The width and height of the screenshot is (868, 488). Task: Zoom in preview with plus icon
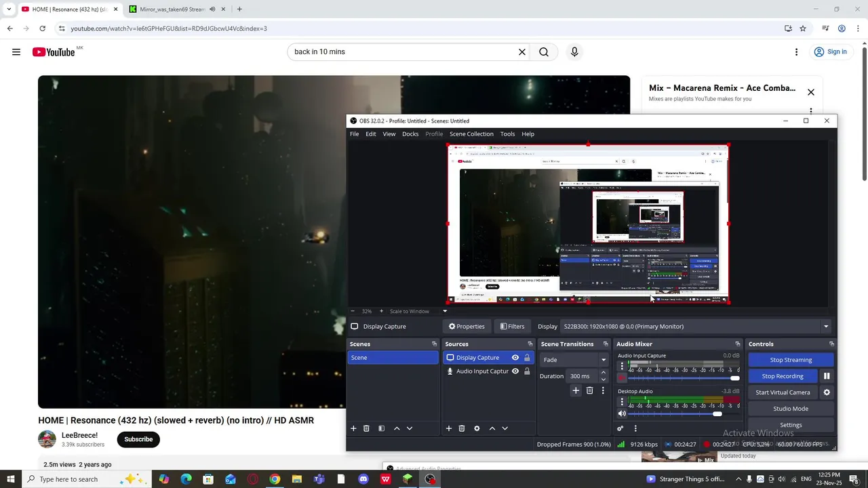point(381,311)
